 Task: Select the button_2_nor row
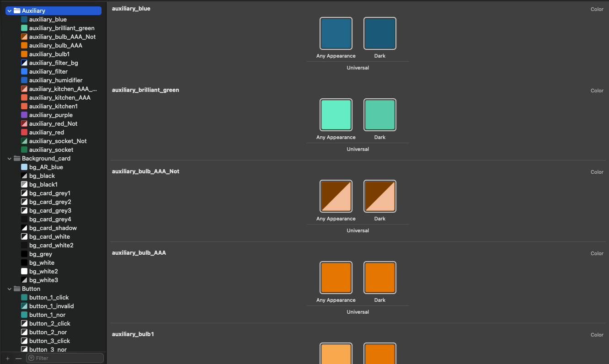pyautogui.click(x=53, y=332)
